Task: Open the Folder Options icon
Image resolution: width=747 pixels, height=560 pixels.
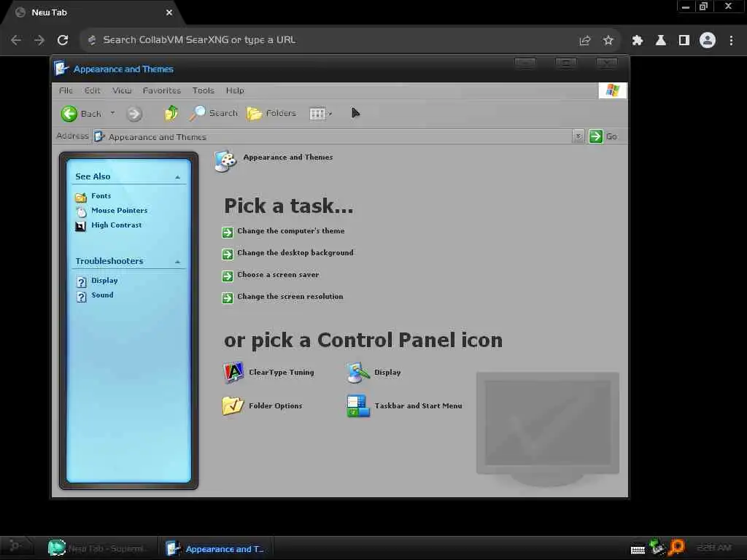Action: tap(233, 405)
